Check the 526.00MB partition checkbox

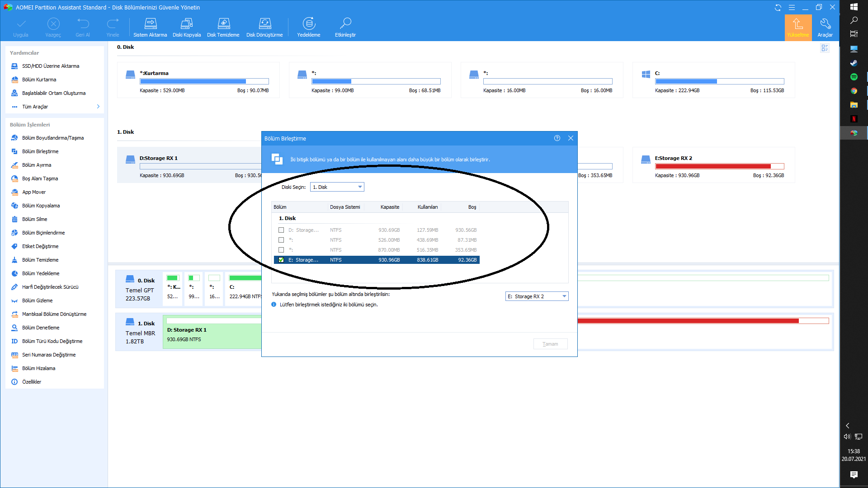pyautogui.click(x=281, y=240)
